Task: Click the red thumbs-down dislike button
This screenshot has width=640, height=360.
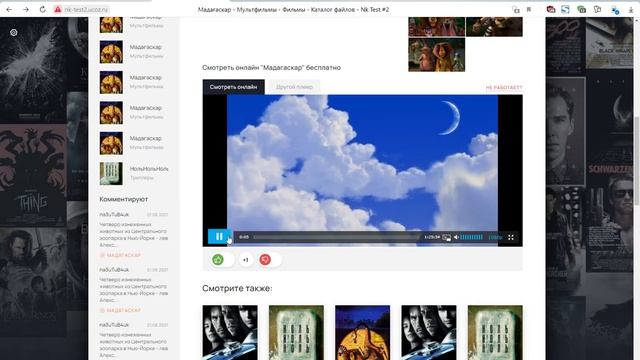Action: [265, 260]
